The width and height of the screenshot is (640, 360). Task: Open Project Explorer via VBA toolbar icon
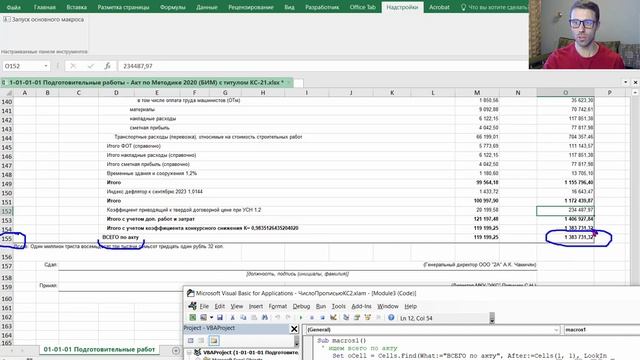(x=346, y=318)
